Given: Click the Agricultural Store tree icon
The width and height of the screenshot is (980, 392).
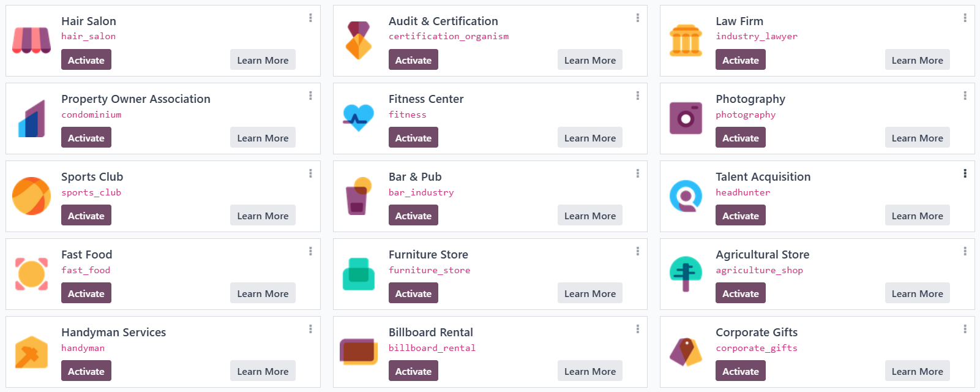Looking at the screenshot, I should coord(686,274).
